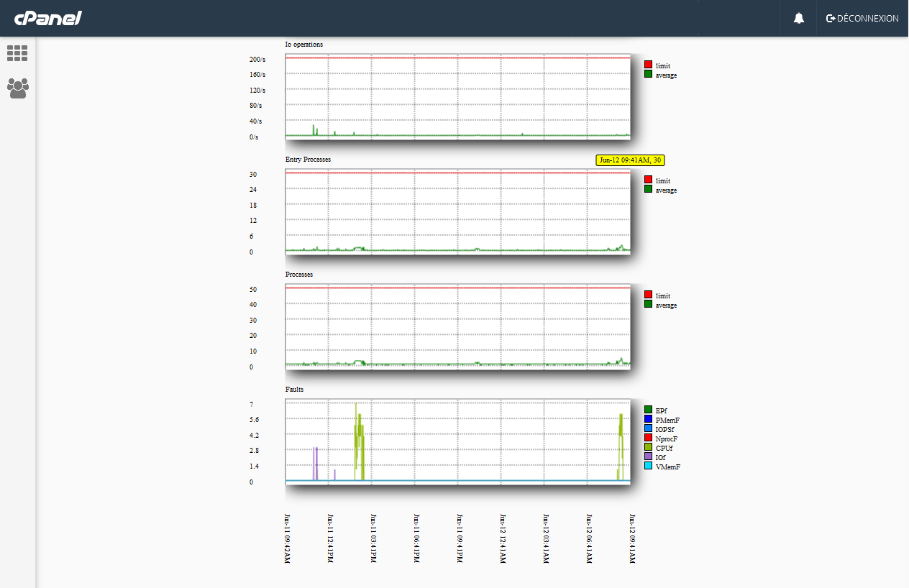This screenshot has height=588, width=909.
Task: Click the 20 label on Processes axis
Action: (253, 336)
